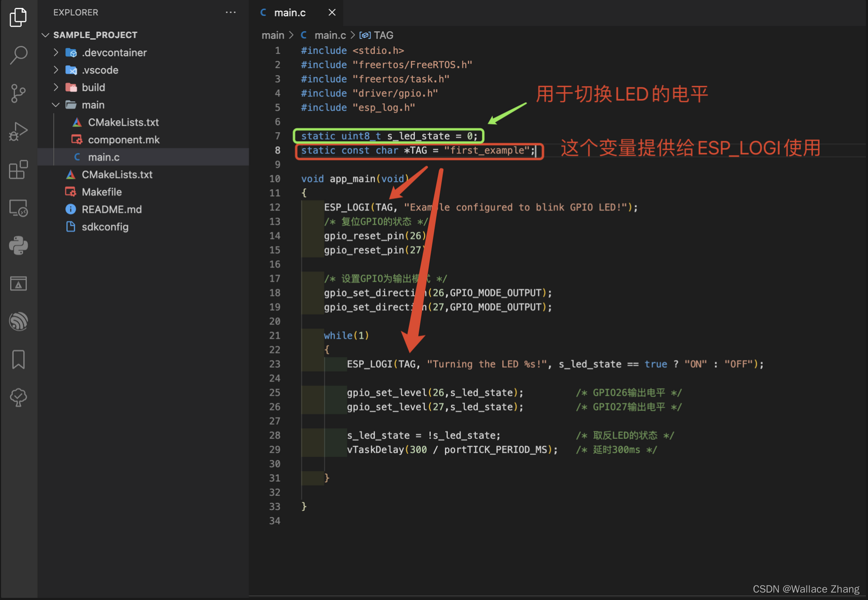
Task: Click the CMake icon beside CMakeLists.txt
Action: click(76, 122)
